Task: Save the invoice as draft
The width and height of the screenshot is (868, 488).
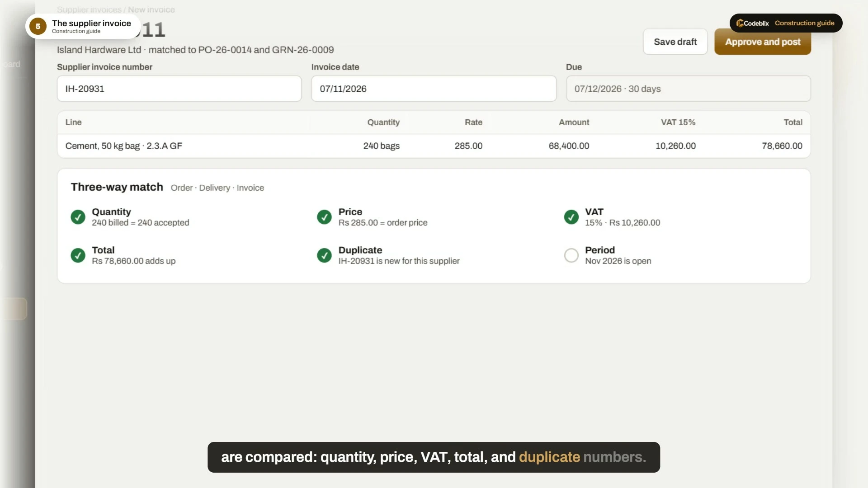Action: [675, 42]
